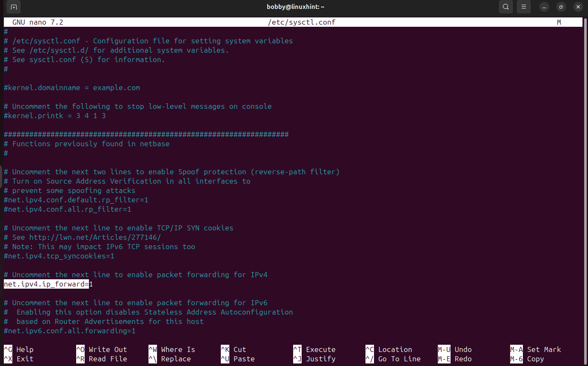
Task: Click the lwn.net/Articles/277146 URL line
Action: 83,237
